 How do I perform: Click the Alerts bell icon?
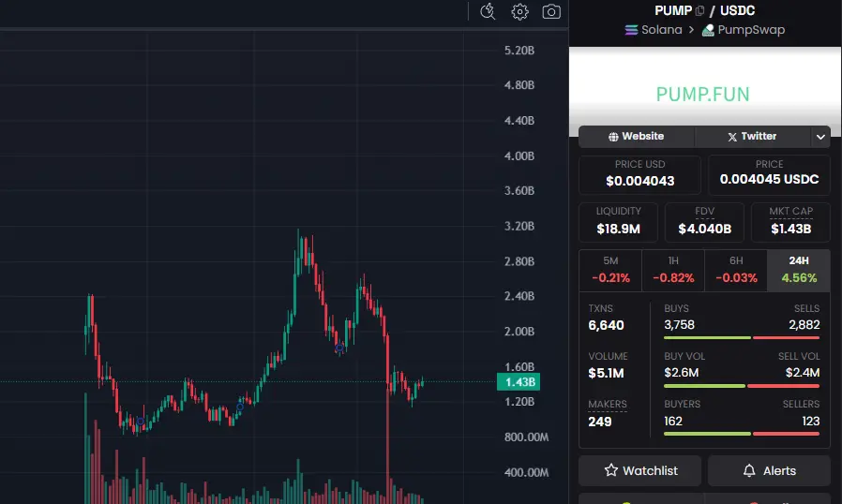click(x=749, y=470)
